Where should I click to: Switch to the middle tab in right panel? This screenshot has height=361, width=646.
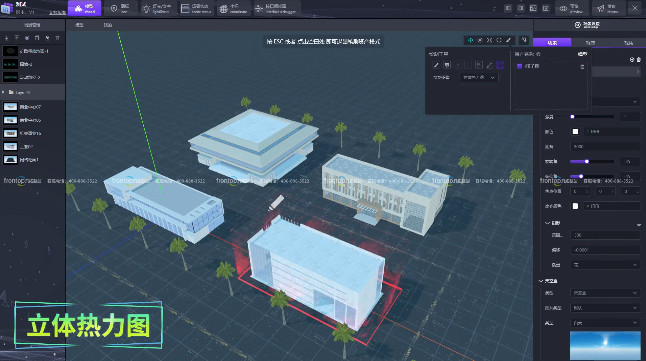click(590, 42)
